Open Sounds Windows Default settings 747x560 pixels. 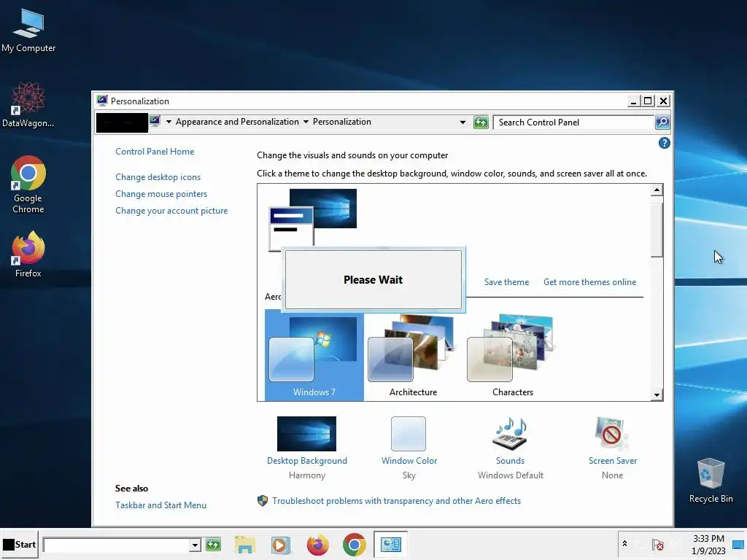[x=510, y=448]
